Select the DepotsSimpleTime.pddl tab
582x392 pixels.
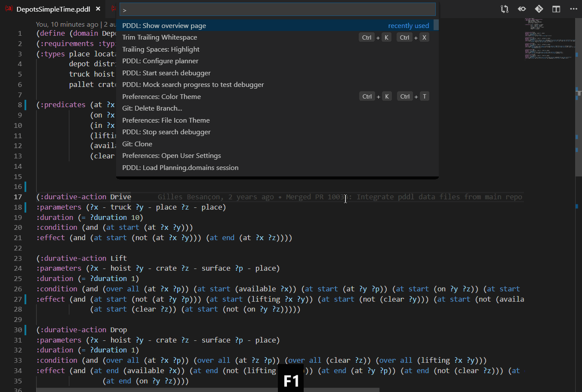point(53,9)
